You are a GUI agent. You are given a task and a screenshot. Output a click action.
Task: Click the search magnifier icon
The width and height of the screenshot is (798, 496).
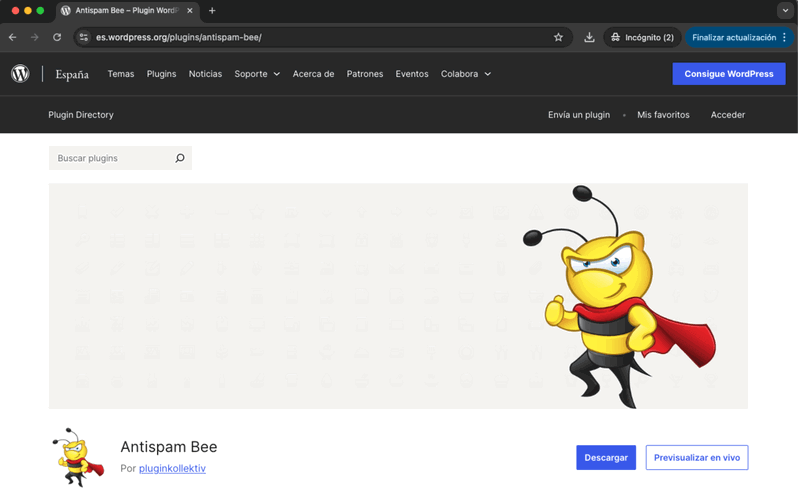pos(180,158)
